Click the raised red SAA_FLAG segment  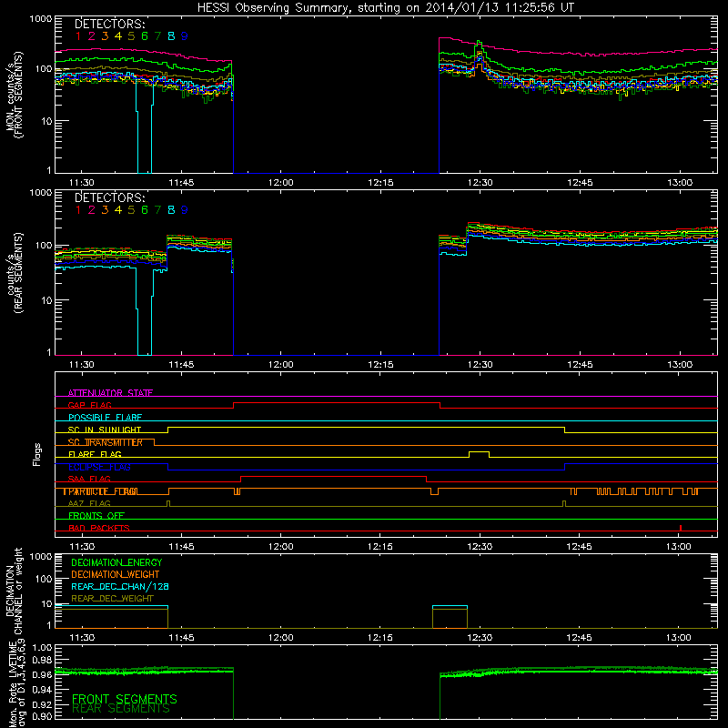tap(333, 476)
